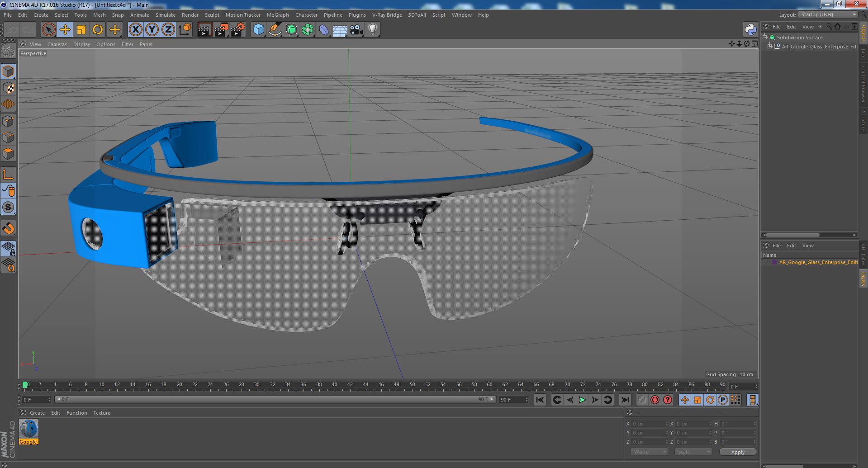Click Render View clapperboard icon
The height and width of the screenshot is (468, 868).
(204, 30)
